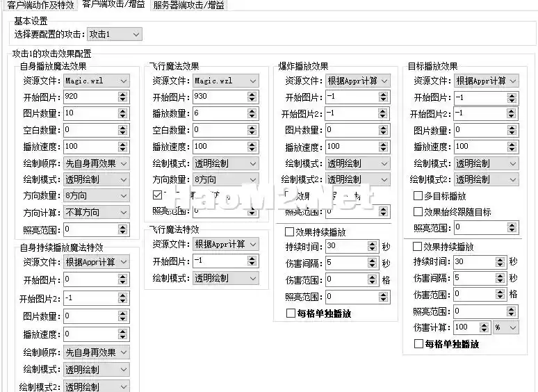Open 方向计算 dropdown showing 不算方向

[97, 212]
